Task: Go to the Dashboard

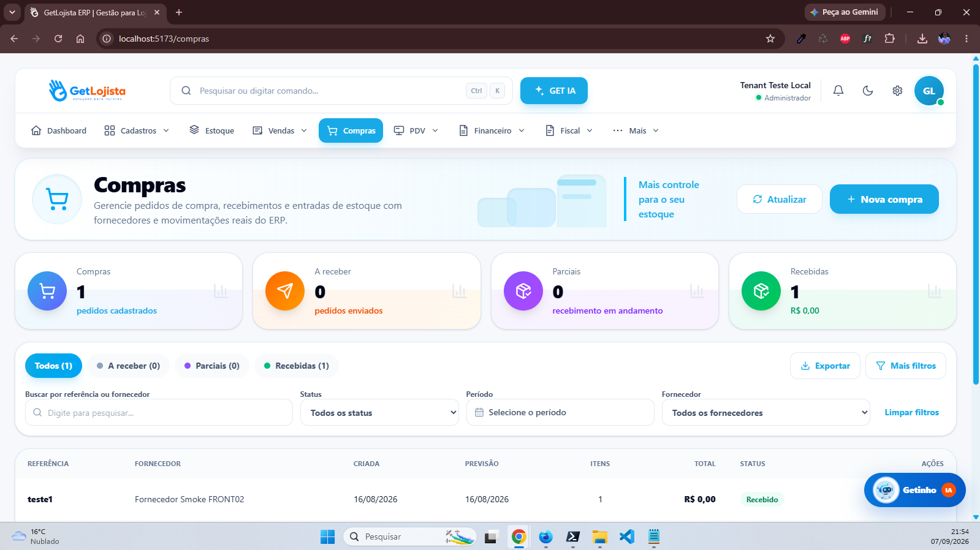Action: pyautogui.click(x=59, y=130)
